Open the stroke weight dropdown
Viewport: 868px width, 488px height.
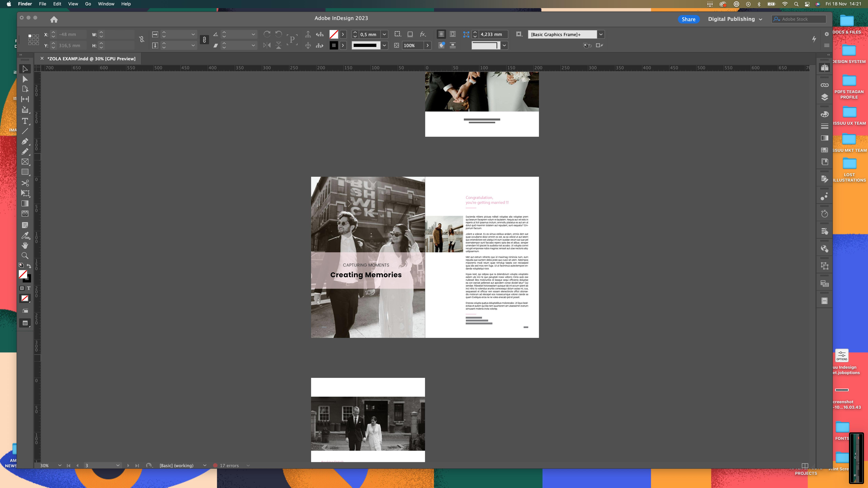pos(384,34)
